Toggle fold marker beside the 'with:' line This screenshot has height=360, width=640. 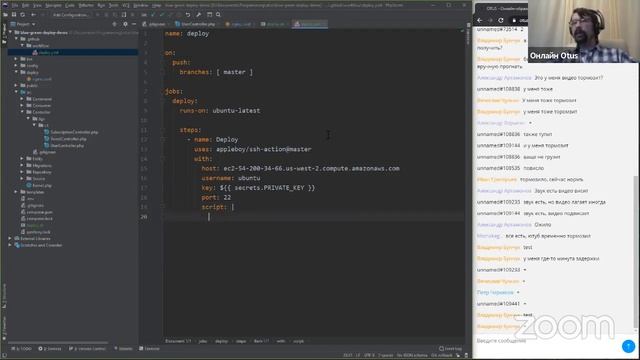click(x=163, y=159)
